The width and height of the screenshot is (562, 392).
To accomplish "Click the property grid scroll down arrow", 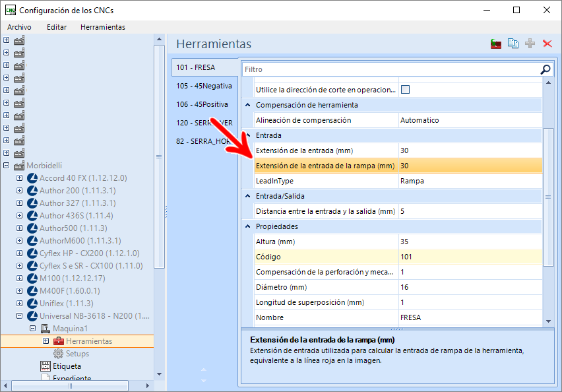I will coord(548,321).
